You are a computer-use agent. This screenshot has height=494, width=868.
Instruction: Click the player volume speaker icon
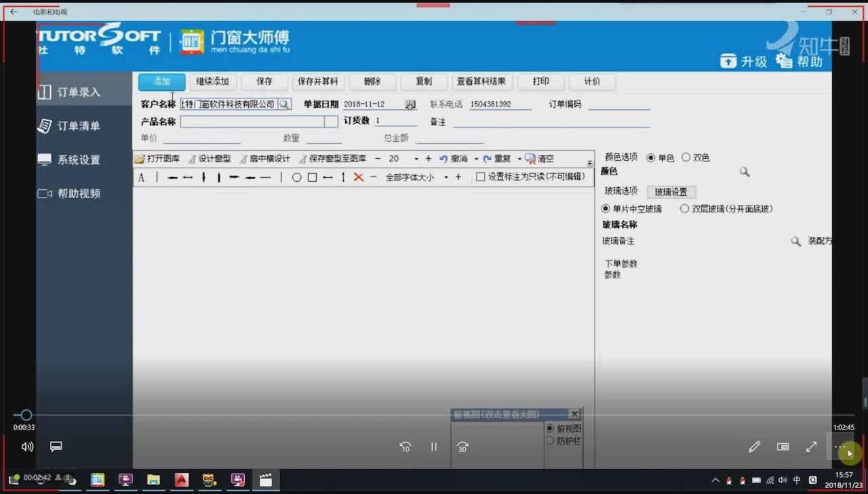27,446
